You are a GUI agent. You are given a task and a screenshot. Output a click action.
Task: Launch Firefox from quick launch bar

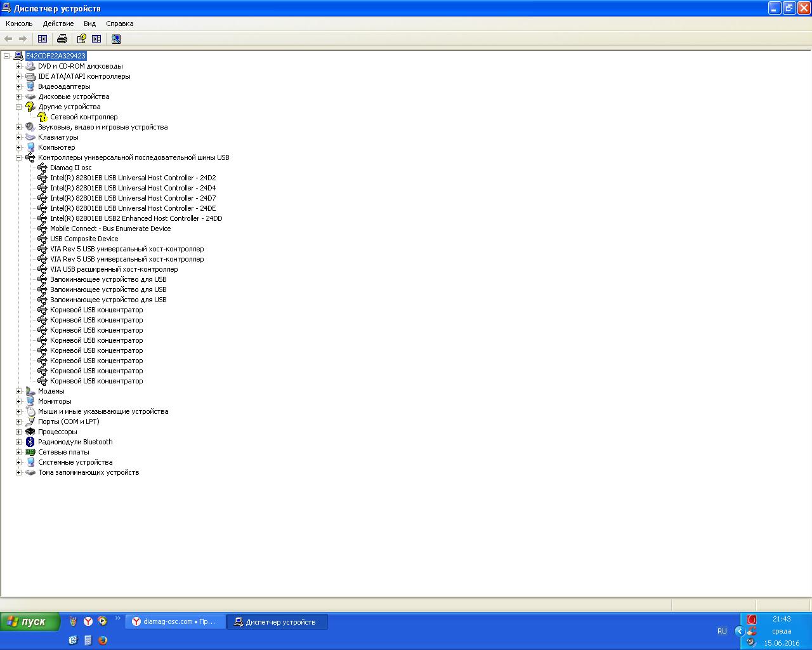(x=102, y=640)
